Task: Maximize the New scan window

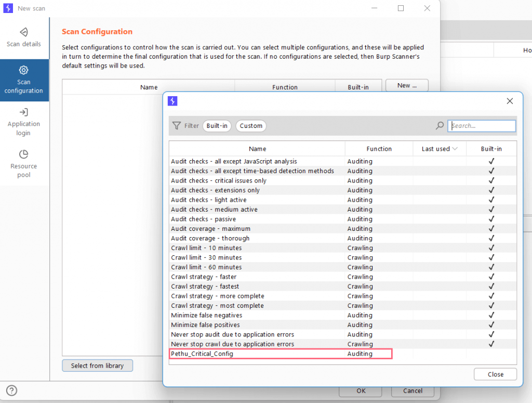Action: (401, 8)
